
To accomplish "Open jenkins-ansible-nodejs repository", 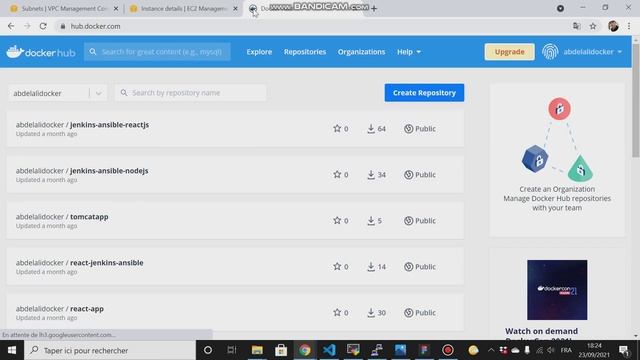I will [x=109, y=171].
